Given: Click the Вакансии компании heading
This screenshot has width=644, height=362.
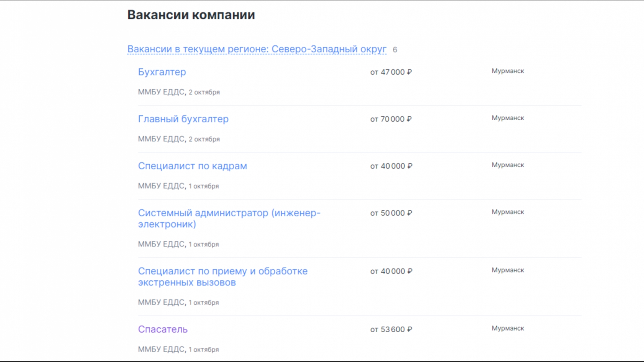Looking at the screenshot, I should pos(191,15).
